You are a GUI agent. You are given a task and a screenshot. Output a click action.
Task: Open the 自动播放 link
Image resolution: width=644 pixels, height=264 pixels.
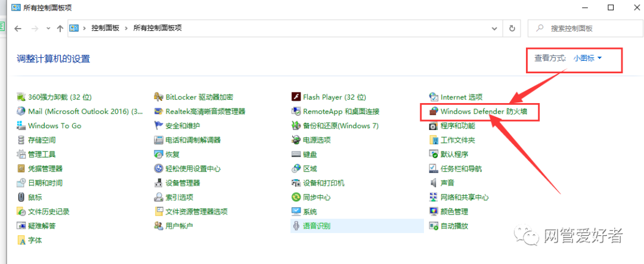point(454,226)
